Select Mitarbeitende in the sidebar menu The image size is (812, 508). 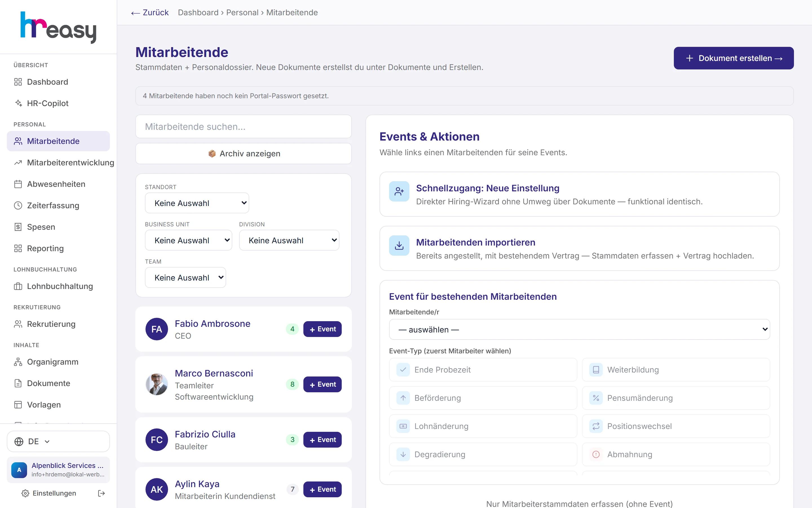pos(58,141)
